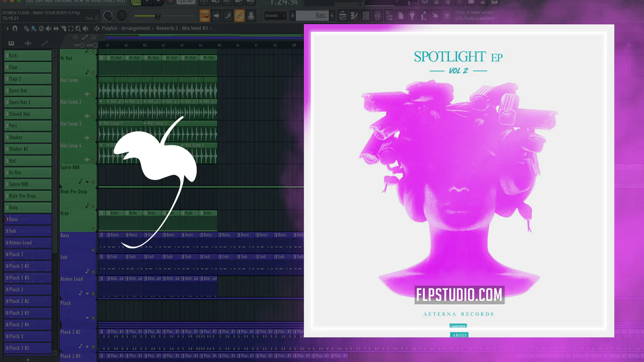Click the stamp icon next to the link icon
The height and width of the screenshot is (362, 644).
click(251, 16)
